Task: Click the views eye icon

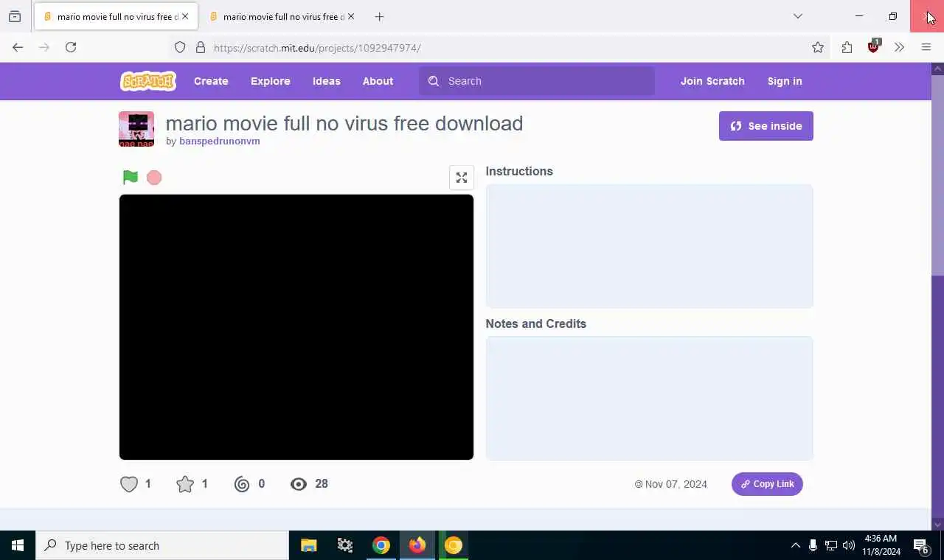Action: tap(299, 484)
